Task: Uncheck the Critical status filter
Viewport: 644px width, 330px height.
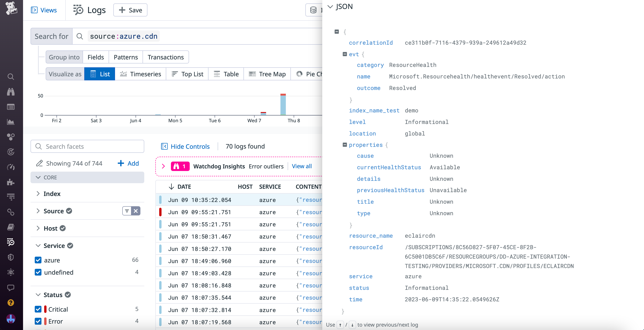Action: 38,309
